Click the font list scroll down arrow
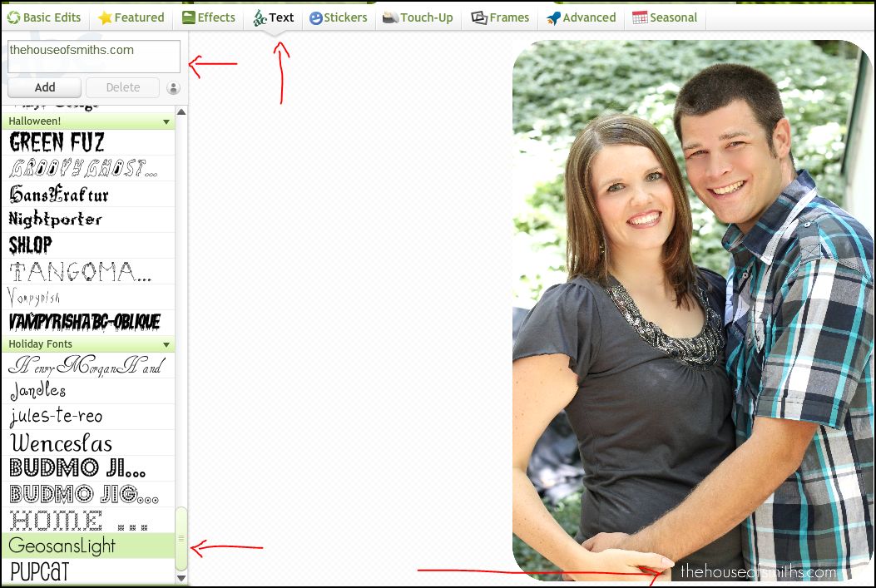Screen dimensions: 876x588 tap(181, 578)
